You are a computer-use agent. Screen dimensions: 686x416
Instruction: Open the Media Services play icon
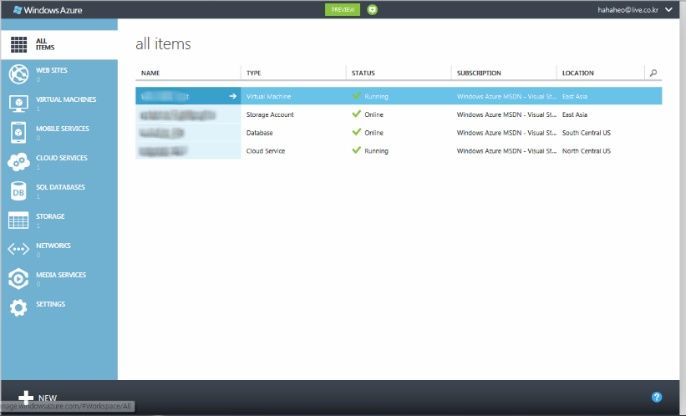pos(18,279)
